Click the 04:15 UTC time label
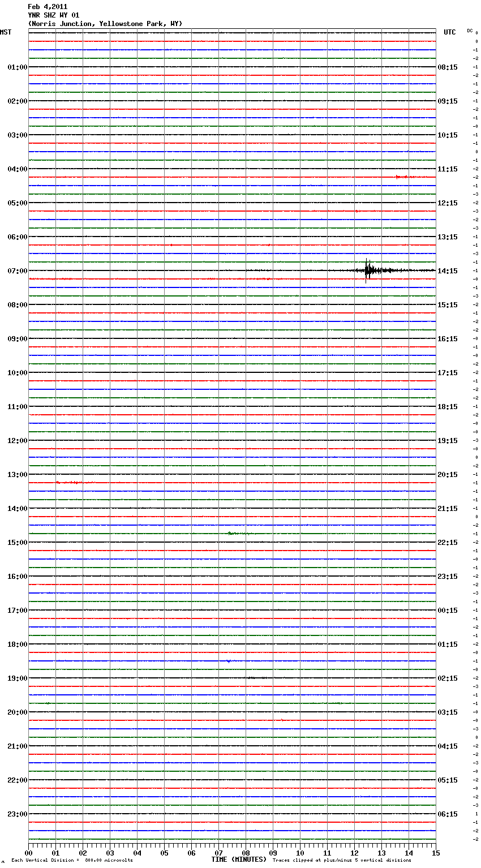The image size is (481, 868). (448, 746)
